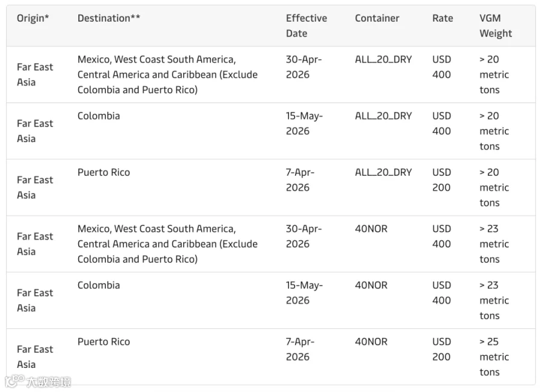The image size is (542, 392).
Task: Click the Far East Asia origin in the first row
Action: (34, 74)
